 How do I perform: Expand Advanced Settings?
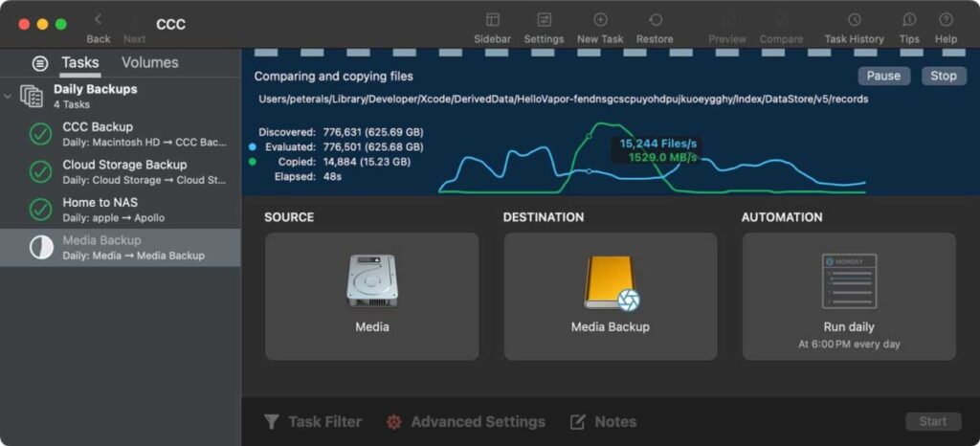point(466,422)
